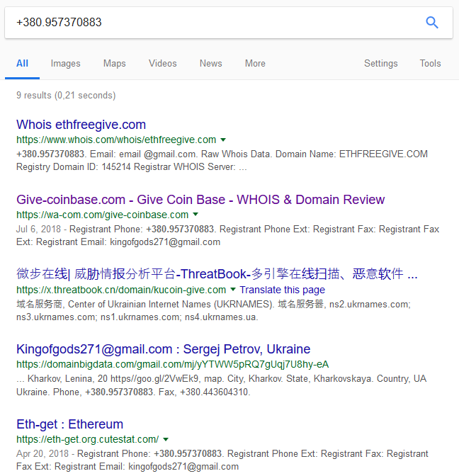This screenshot has height=476, width=459.
Task: Expand dropdown arrow next to threatbook.cn URL
Action: 233,289
